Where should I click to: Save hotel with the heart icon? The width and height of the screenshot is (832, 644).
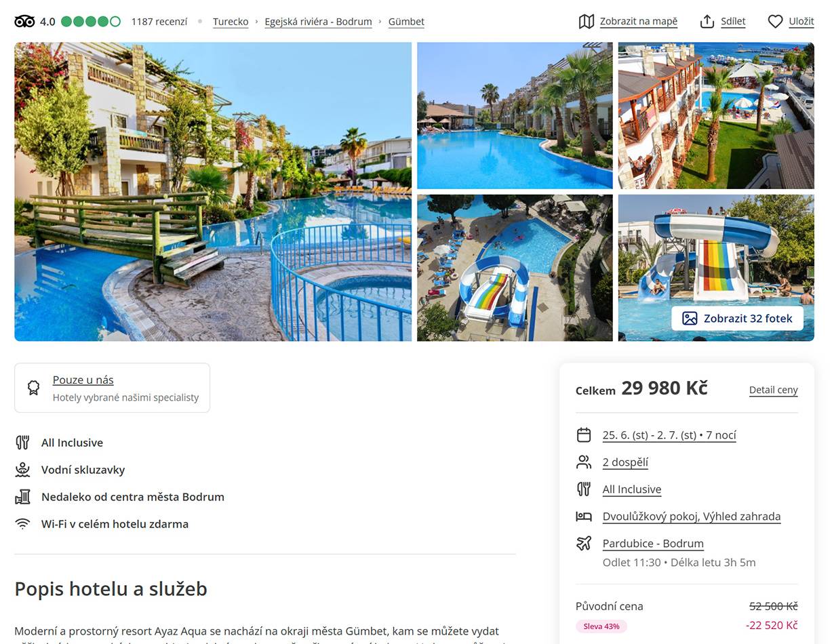[x=776, y=22]
